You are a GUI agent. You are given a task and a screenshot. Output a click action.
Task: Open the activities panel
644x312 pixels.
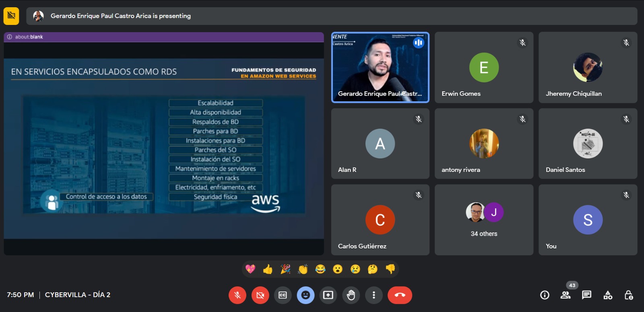point(608,295)
